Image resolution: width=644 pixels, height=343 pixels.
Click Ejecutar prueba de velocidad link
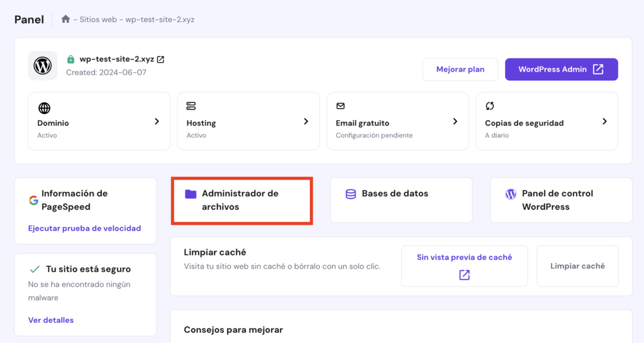pyautogui.click(x=84, y=229)
